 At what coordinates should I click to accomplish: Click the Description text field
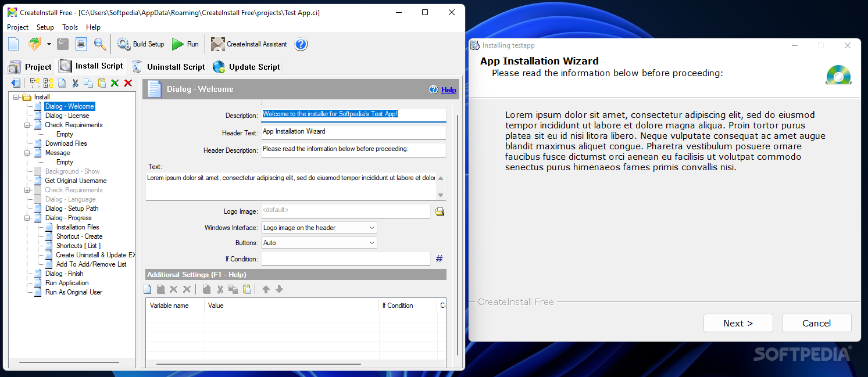pos(353,114)
